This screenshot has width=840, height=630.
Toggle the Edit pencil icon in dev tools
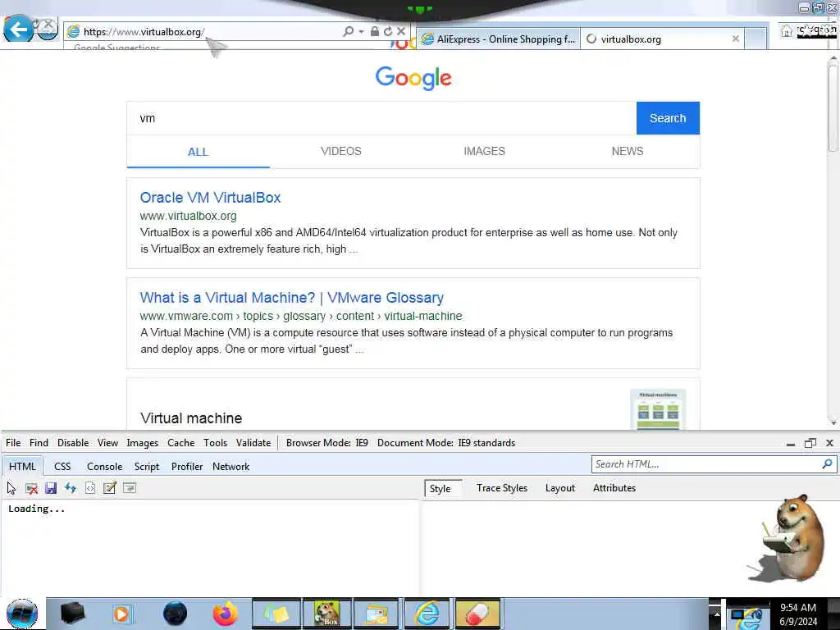[x=110, y=488]
